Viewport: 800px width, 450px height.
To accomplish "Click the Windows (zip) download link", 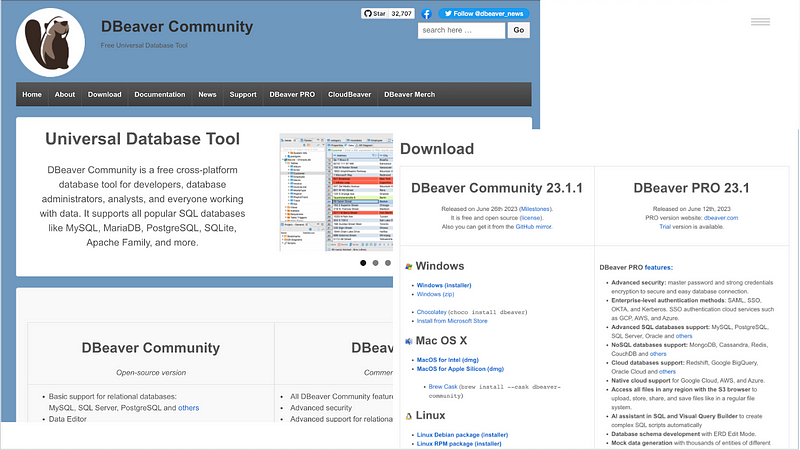I will [435, 294].
